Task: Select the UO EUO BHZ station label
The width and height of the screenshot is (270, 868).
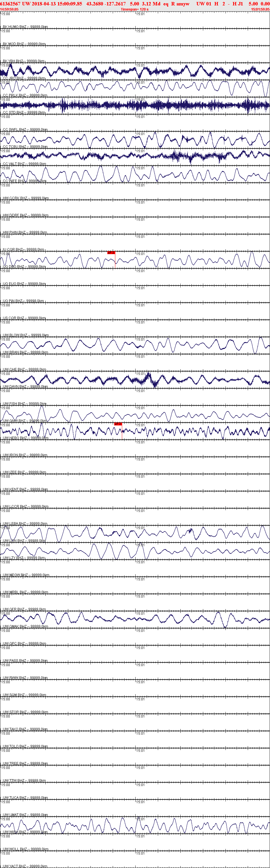Action: point(24,284)
